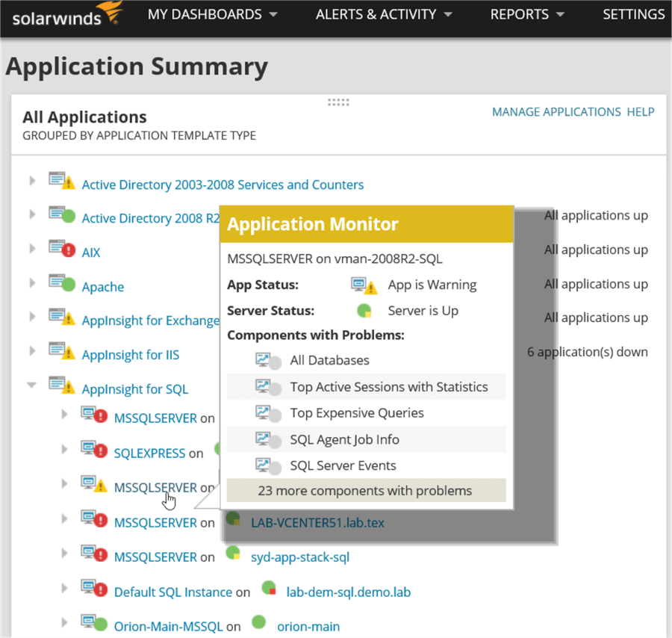Click node status icon beside syd-app-stack-sql
The width and height of the screenshot is (672, 638).
233,553
